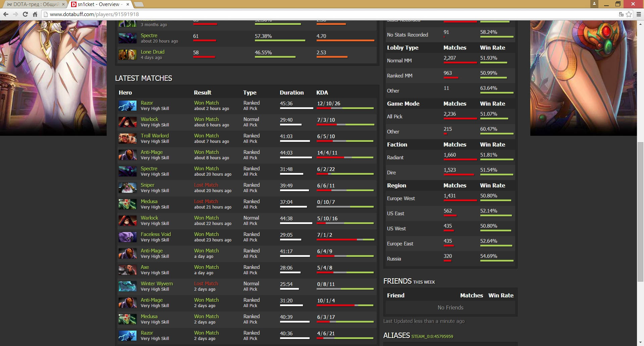
Task: Open Won Match from about 22 hours ago
Action: (206, 218)
